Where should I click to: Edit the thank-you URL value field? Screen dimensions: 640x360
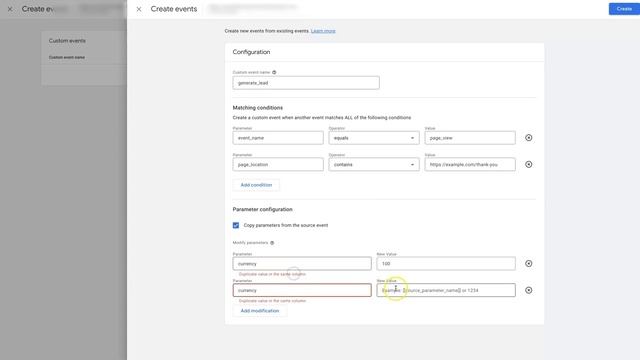(470, 164)
